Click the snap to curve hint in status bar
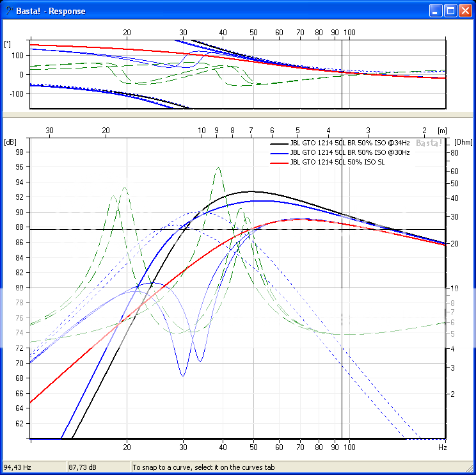Screen dimensions: 476x475 [x=203, y=468]
